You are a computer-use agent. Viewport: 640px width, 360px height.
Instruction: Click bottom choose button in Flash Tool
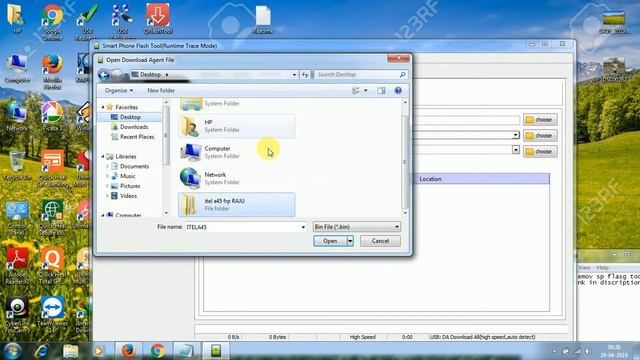540,151
